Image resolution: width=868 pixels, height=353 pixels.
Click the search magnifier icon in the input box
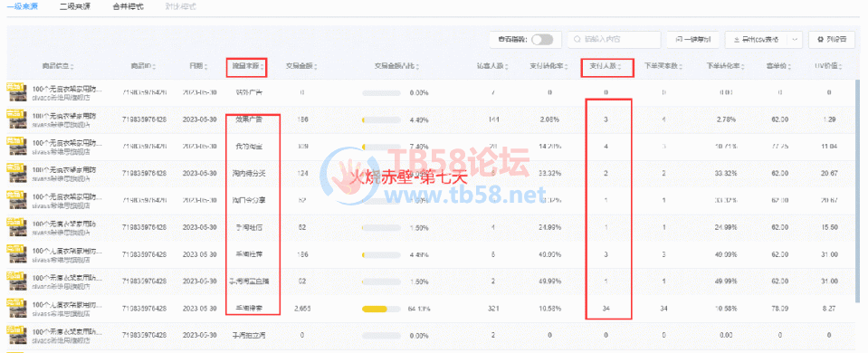(577, 40)
